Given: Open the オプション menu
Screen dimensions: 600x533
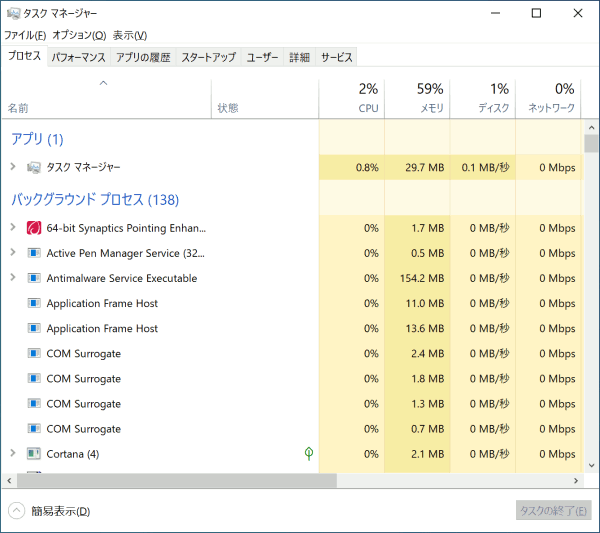Looking at the screenshot, I should tap(79, 35).
